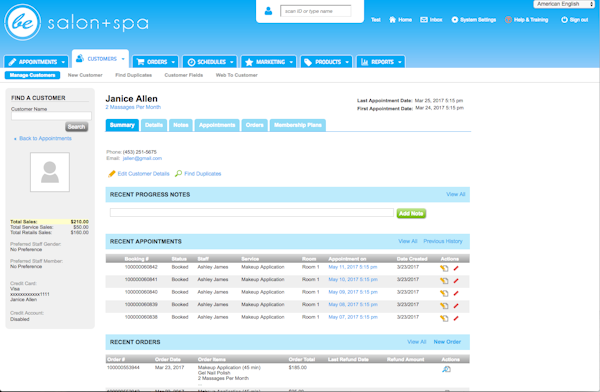View All recent appointments
Image resolution: width=600 pixels, height=392 pixels.
(x=408, y=241)
